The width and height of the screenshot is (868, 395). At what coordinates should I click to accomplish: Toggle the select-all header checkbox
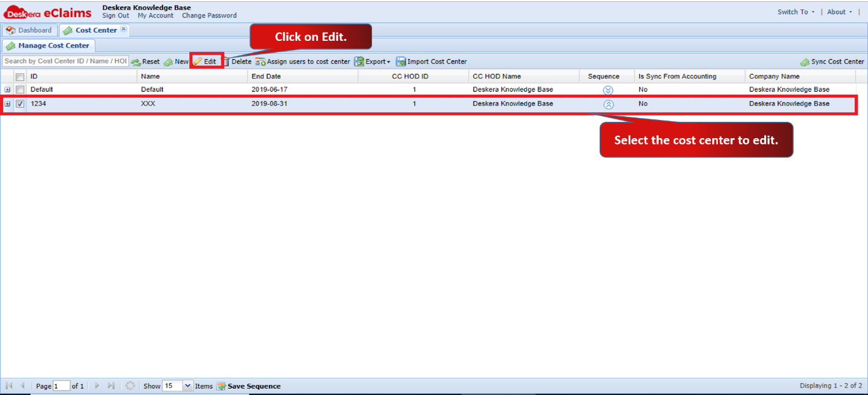(x=20, y=77)
